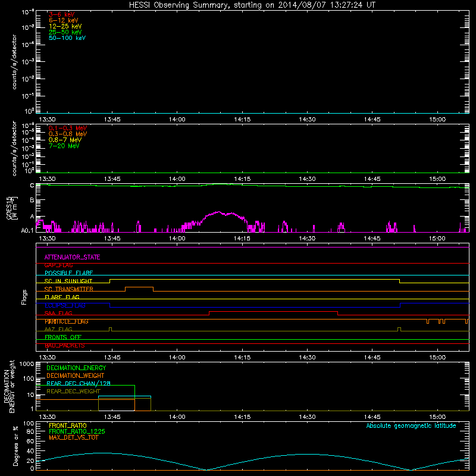476x476 pixels.
Task: Click the FRONT_RATIO legend label
Action: point(68,425)
